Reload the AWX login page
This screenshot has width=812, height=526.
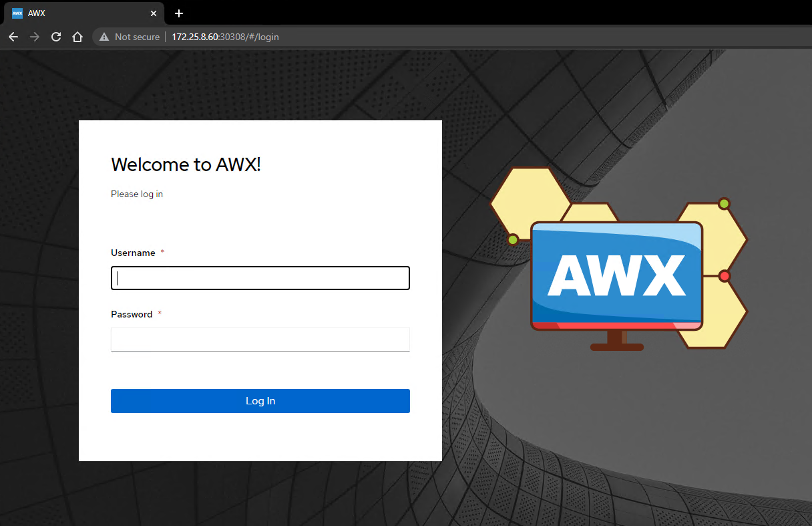click(56, 37)
